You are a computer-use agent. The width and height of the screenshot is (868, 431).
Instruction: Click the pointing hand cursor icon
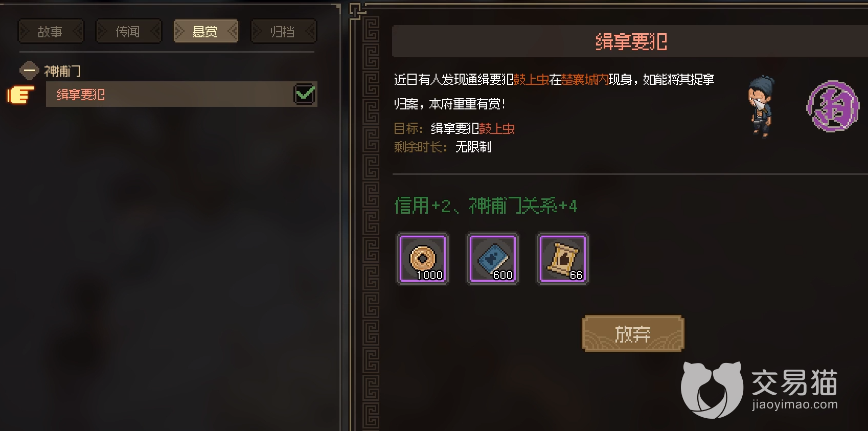pos(20,95)
